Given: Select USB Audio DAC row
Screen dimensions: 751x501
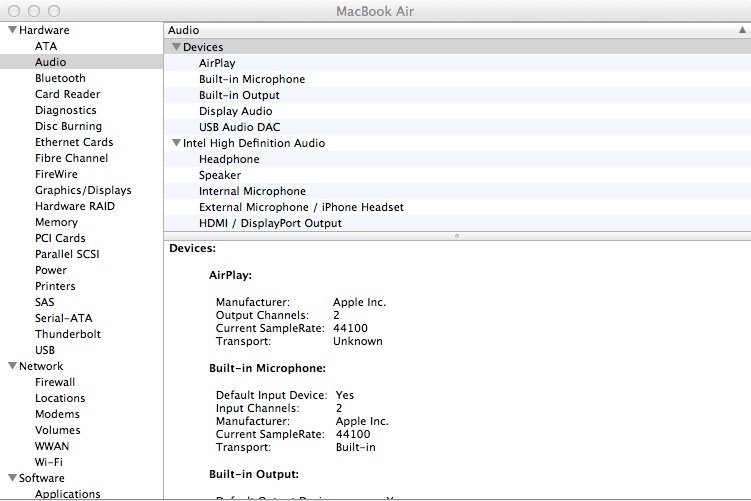Looking at the screenshot, I should pyautogui.click(x=457, y=127).
